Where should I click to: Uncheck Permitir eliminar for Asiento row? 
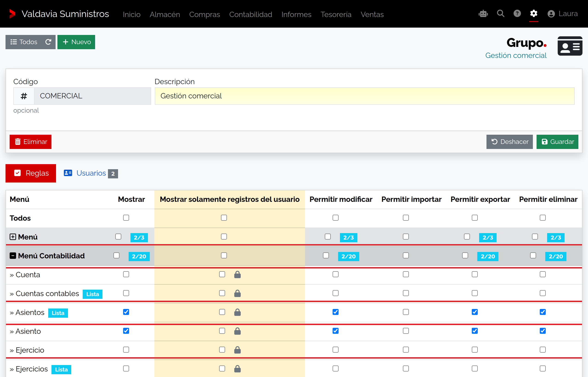pyautogui.click(x=543, y=331)
